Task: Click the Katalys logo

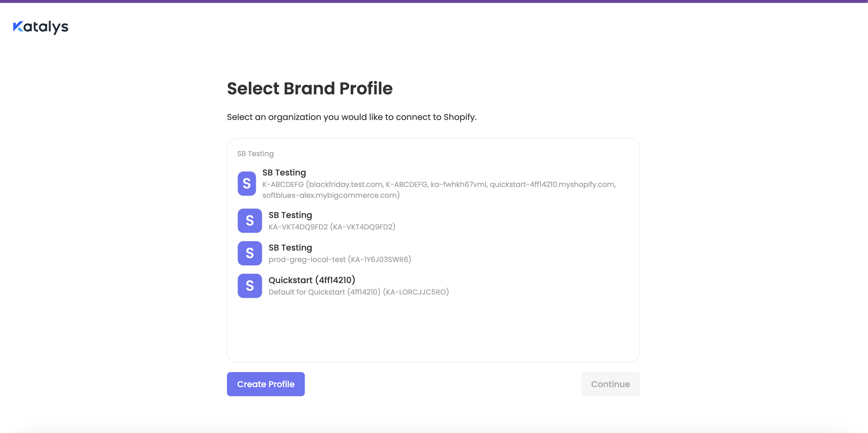Action: tap(40, 27)
